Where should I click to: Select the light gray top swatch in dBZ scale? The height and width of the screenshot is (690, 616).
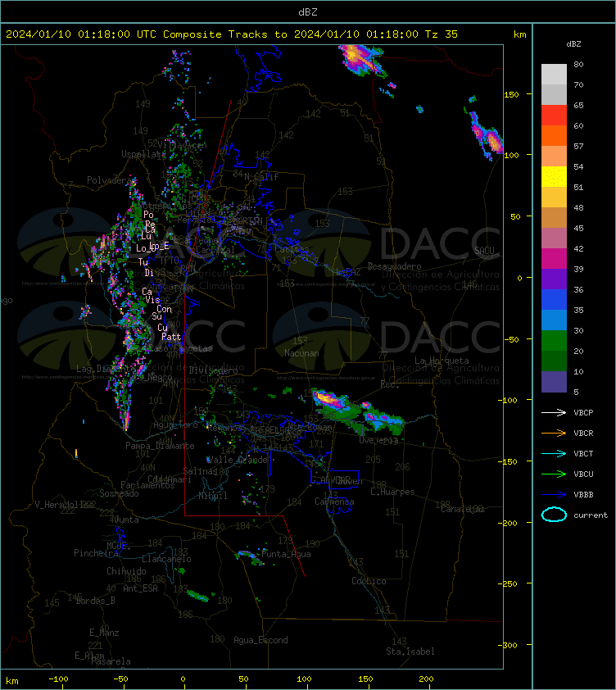554,74
